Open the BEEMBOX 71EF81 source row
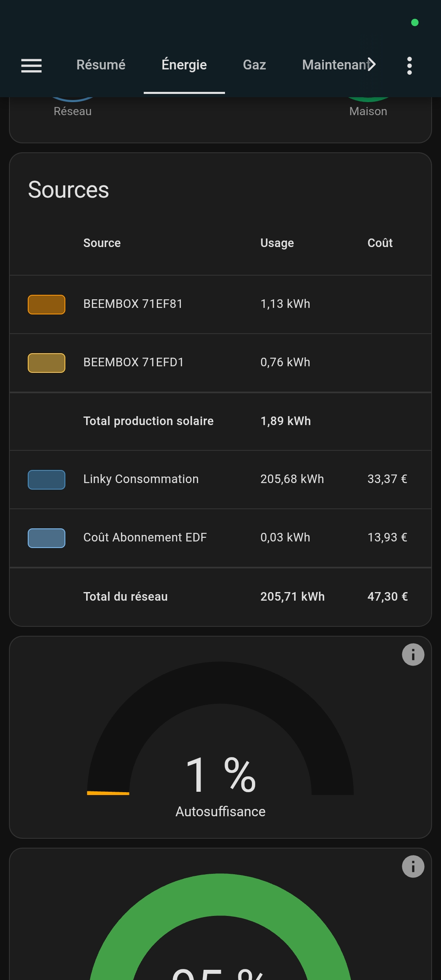441x980 pixels. (x=133, y=304)
